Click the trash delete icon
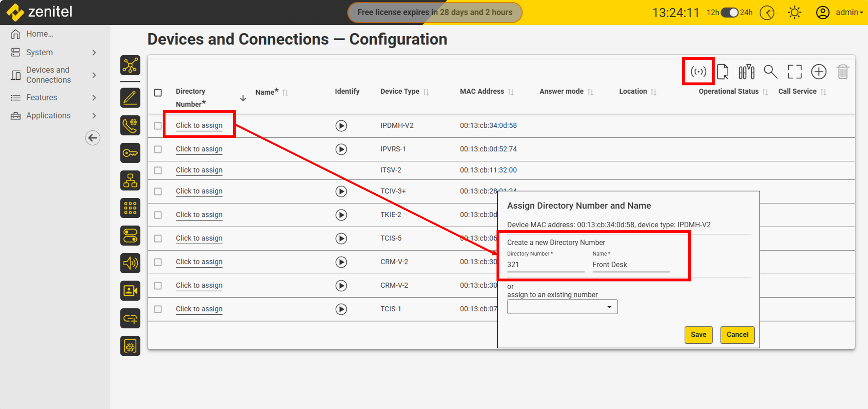Screen dimensions: 868x409 (843, 72)
